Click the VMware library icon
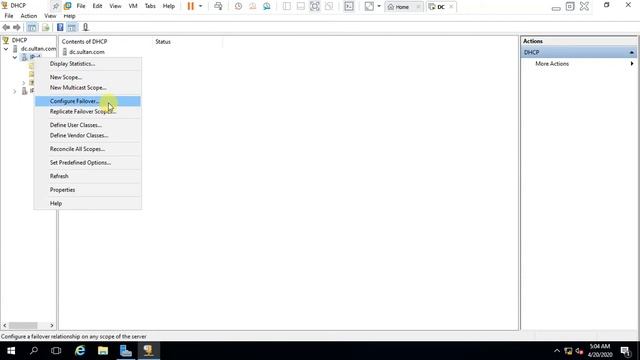640x360 pixels. (x=68, y=6)
